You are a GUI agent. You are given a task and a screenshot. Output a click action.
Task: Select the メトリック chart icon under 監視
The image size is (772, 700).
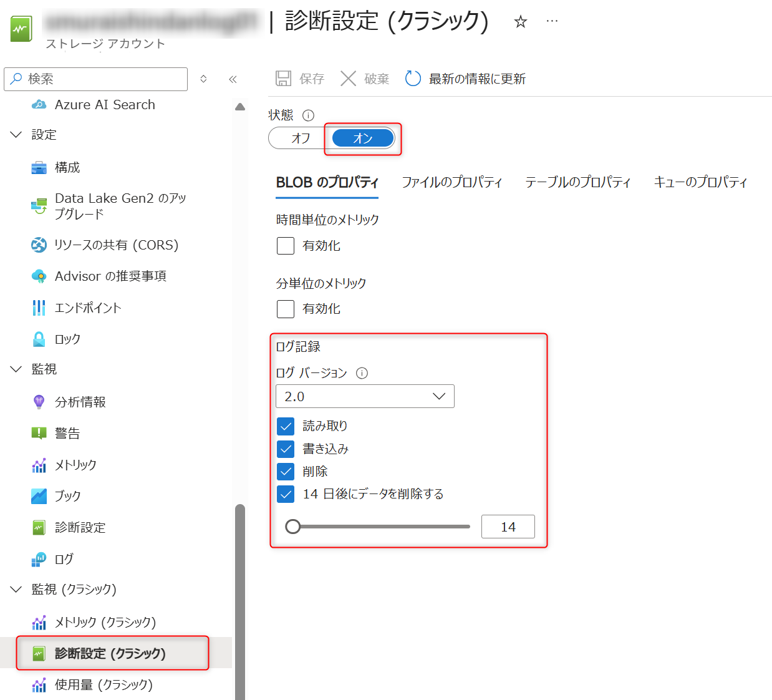coord(39,464)
